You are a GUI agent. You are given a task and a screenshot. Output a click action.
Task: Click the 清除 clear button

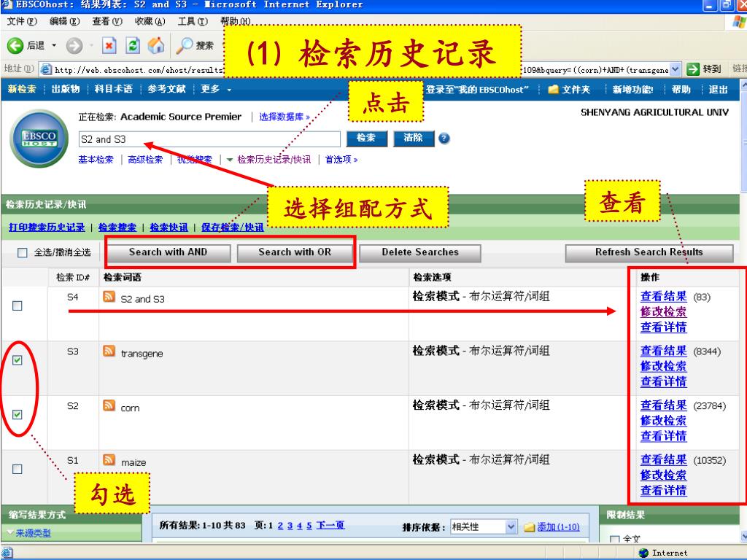tap(413, 138)
